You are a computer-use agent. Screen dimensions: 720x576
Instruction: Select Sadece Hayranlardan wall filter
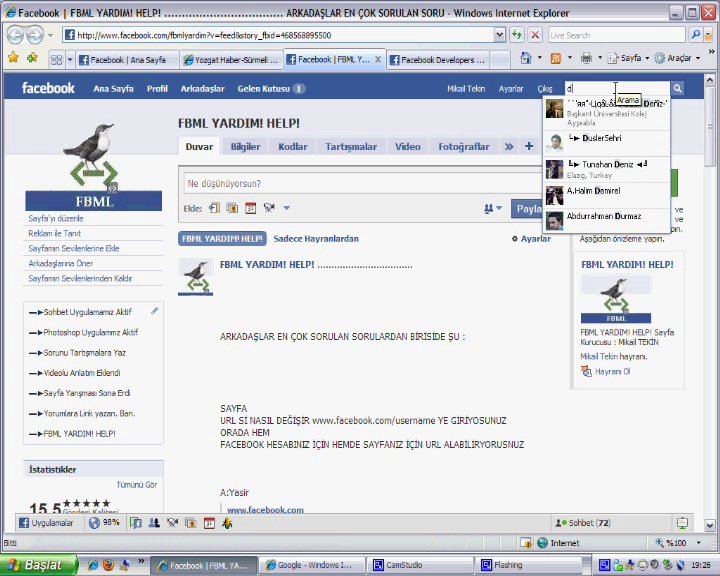pyautogui.click(x=315, y=238)
